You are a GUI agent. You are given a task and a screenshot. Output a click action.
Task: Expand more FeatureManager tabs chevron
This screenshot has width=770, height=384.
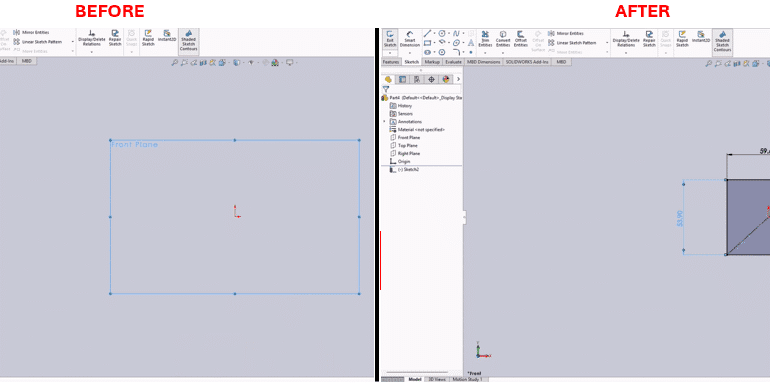pos(458,79)
